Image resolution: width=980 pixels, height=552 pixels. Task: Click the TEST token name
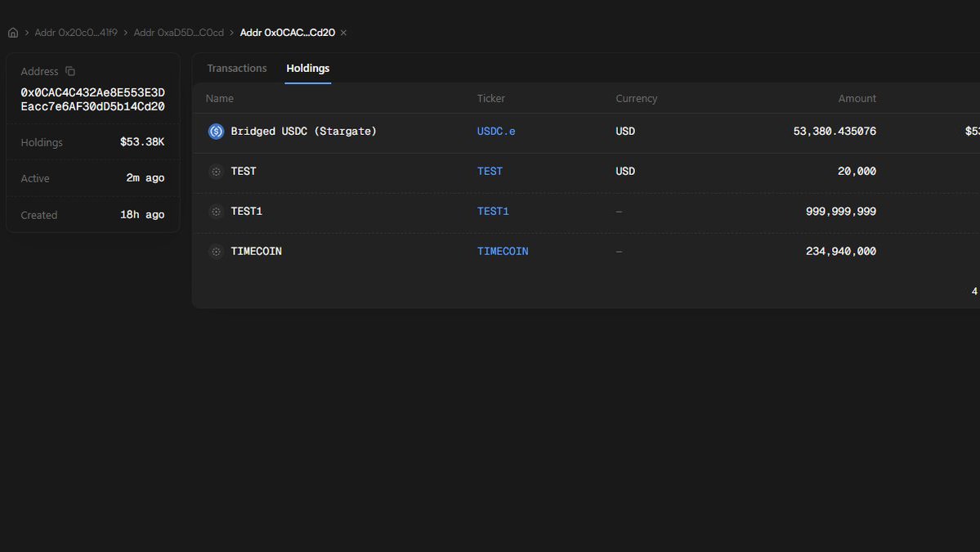point(243,171)
